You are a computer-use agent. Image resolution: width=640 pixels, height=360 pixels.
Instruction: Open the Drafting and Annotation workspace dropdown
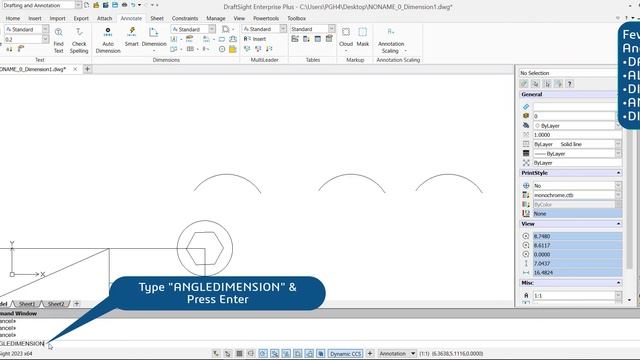[78, 5]
